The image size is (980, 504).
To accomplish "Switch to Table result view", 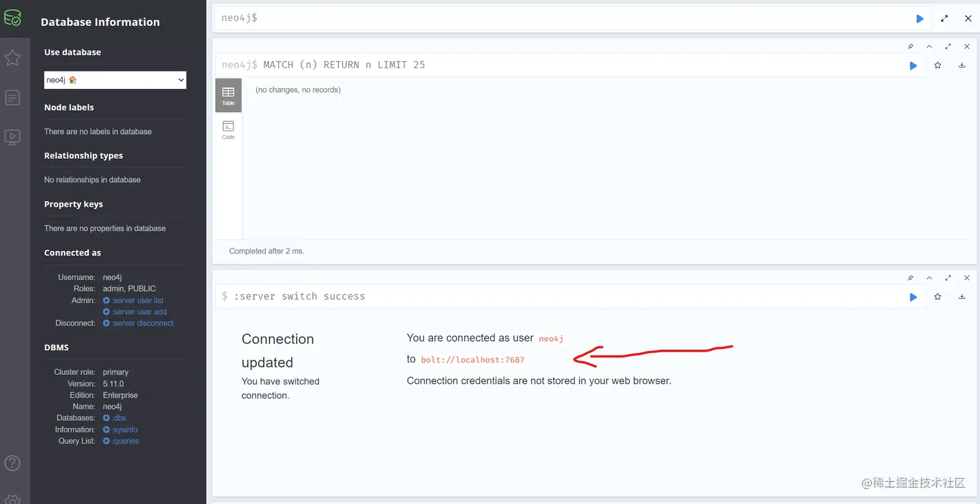I will coord(228,95).
